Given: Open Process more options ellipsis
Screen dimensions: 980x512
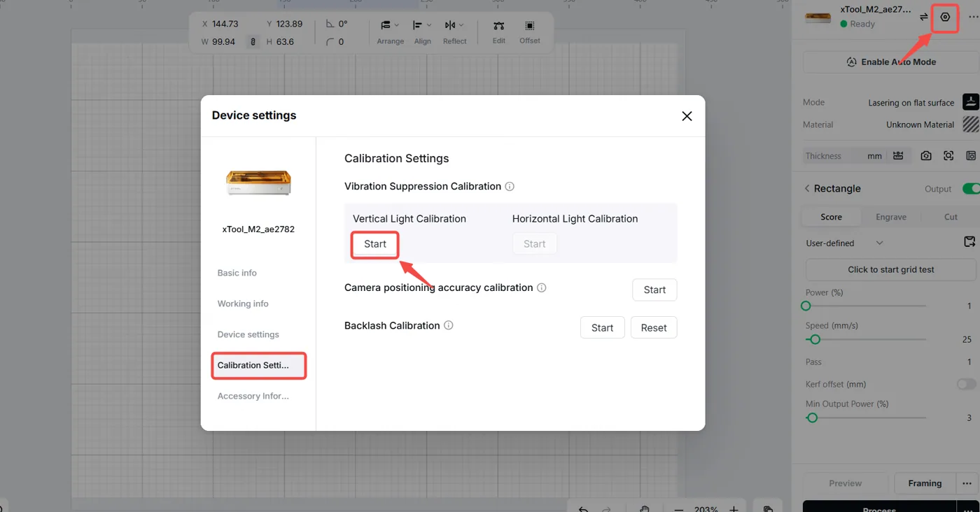Looking at the screenshot, I should click(x=967, y=509).
